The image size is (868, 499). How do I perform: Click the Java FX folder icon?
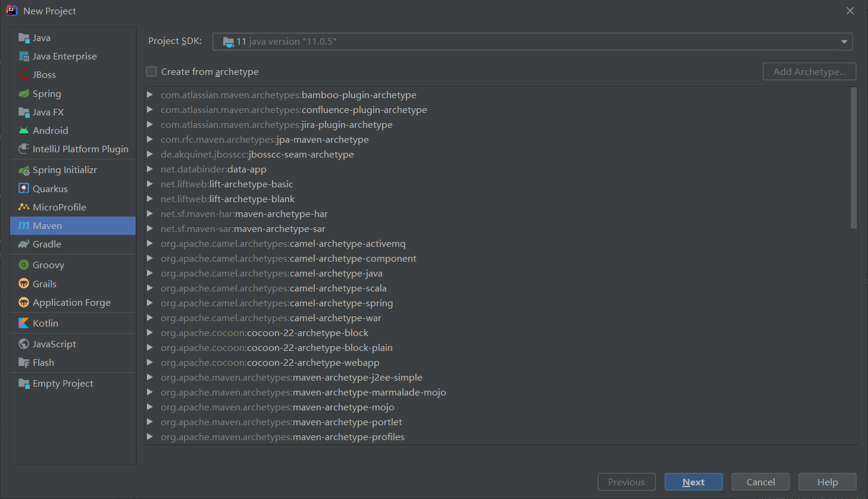click(24, 112)
